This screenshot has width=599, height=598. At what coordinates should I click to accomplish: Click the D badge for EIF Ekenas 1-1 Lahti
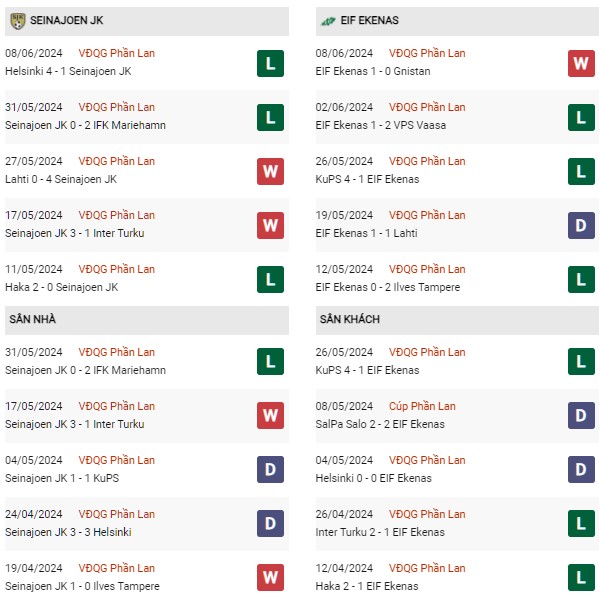[x=581, y=225]
